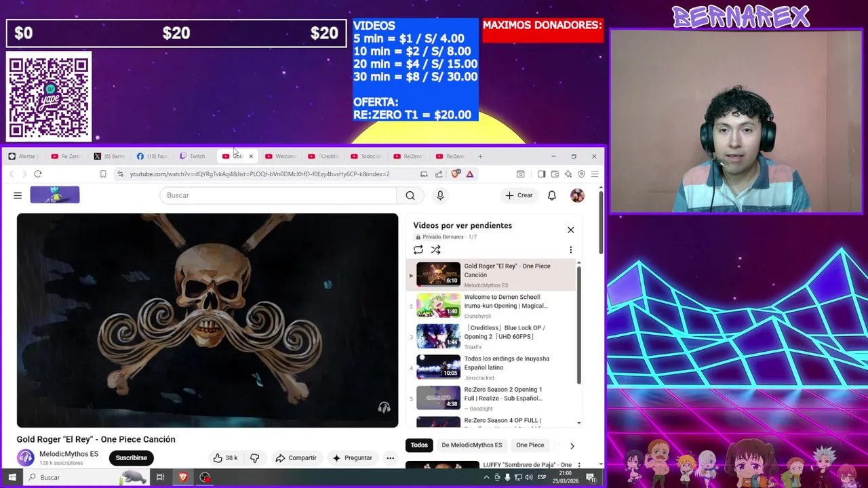Select the Todos filter chip

tap(419, 445)
